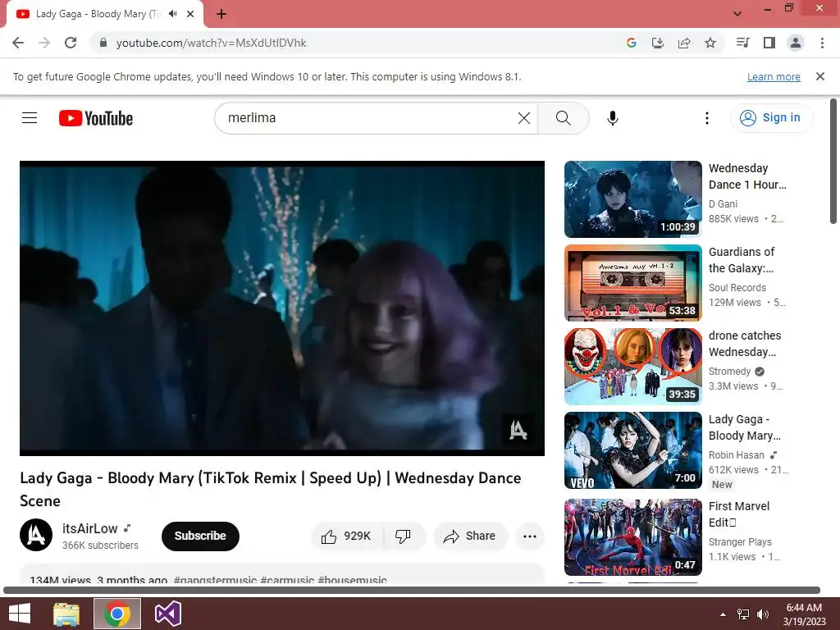This screenshot has width=840, height=630.
Task: Open system volume speaker icon
Action: (x=762, y=614)
